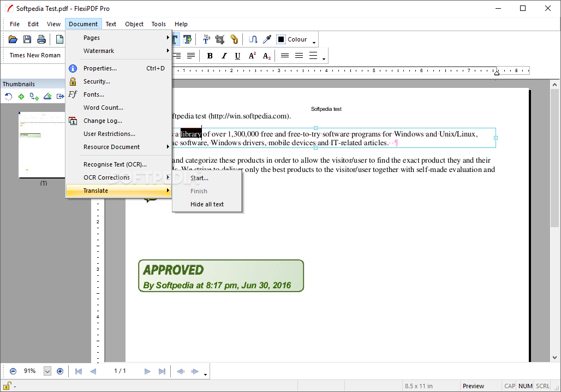Screen dimensions: 561x392
Task: Create new document with blank page icon
Action: (59, 39)
